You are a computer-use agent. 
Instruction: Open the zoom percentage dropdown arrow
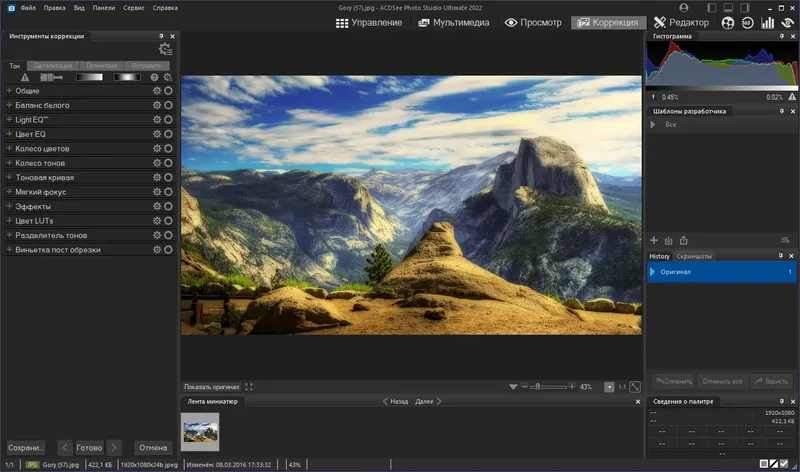click(609, 387)
